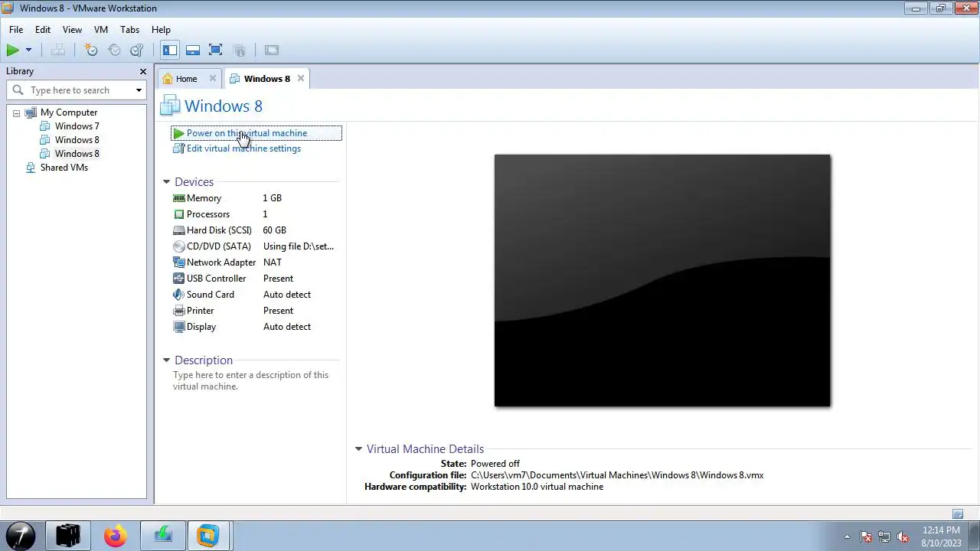The image size is (980, 551).
Task: Open the USB Controller device
Action: [216, 279]
